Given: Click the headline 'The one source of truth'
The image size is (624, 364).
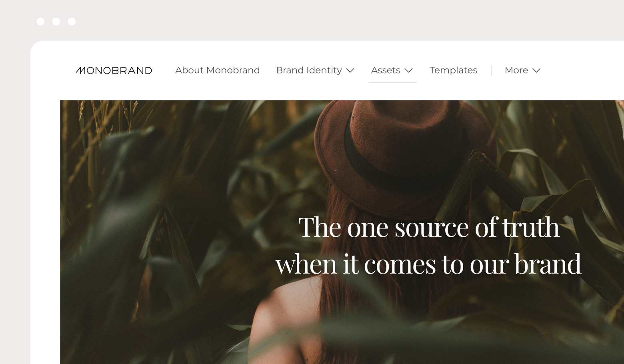Looking at the screenshot, I should [x=429, y=227].
